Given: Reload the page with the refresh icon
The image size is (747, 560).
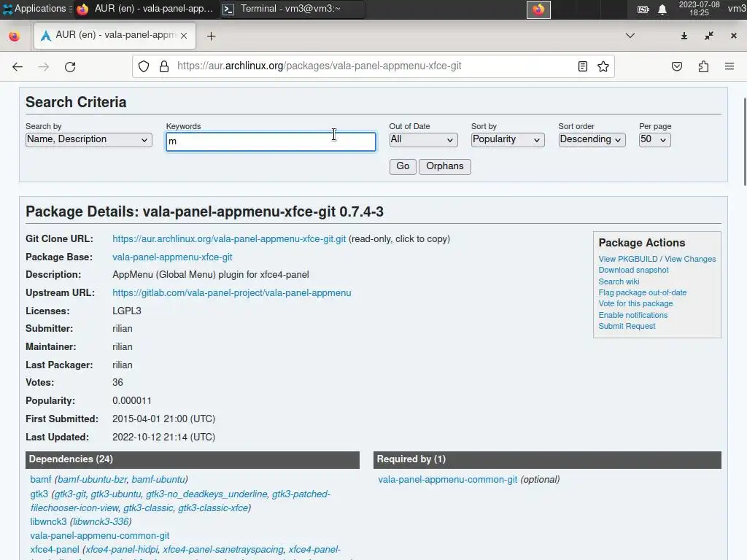Looking at the screenshot, I should (70, 66).
